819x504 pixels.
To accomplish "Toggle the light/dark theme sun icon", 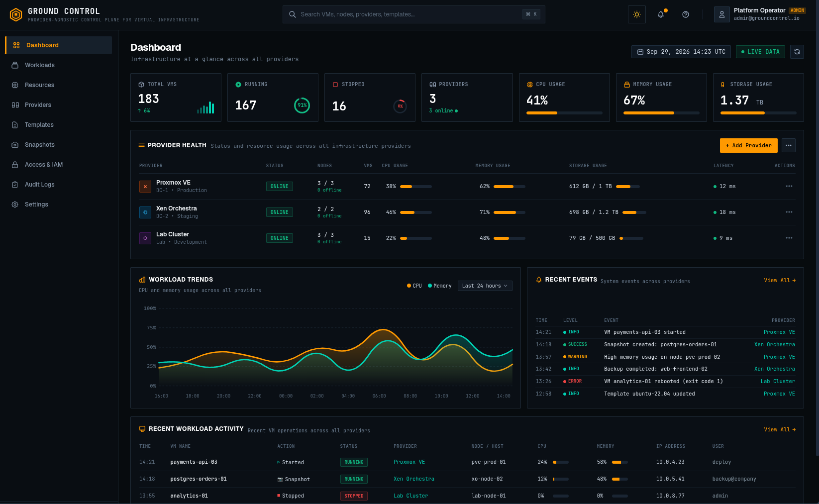I will tap(636, 14).
